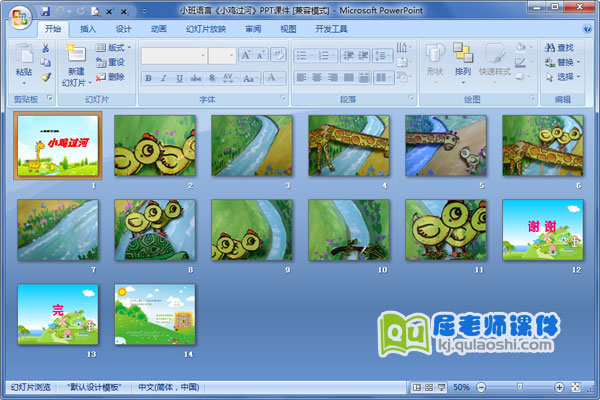Toggle text shadow (S) formatting
This screenshot has width=600, height=400.
click(212, 78)
